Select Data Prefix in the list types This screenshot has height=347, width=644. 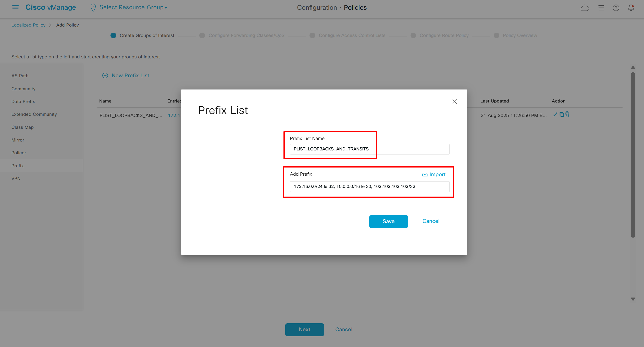[x=23, y=101]
